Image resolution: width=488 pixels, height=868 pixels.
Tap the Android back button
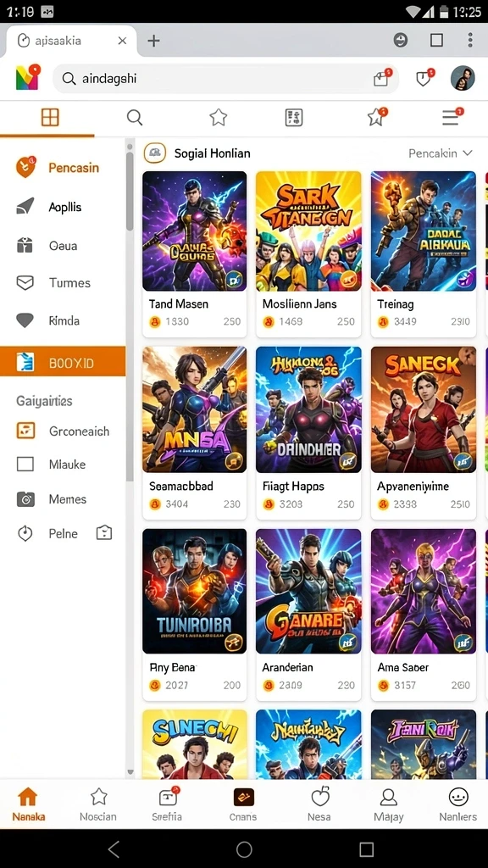click(x=114, y=849)
